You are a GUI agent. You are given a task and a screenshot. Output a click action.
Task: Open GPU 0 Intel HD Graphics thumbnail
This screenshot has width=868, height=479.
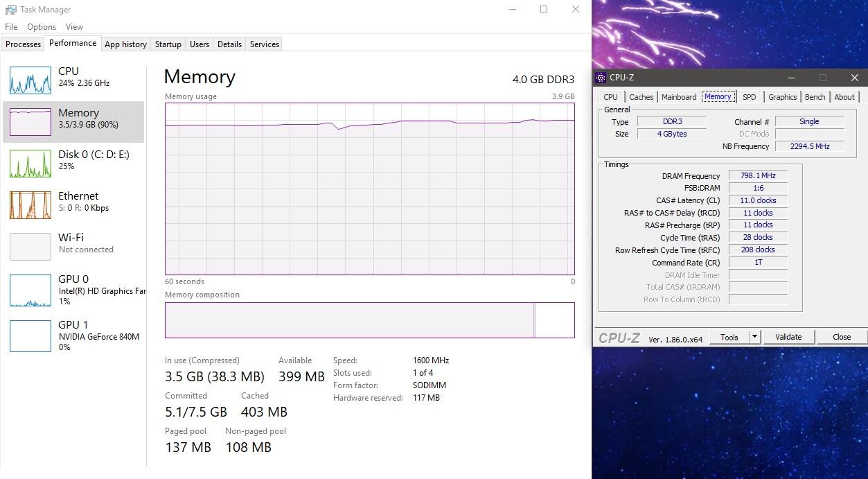(x=30, y=290)
